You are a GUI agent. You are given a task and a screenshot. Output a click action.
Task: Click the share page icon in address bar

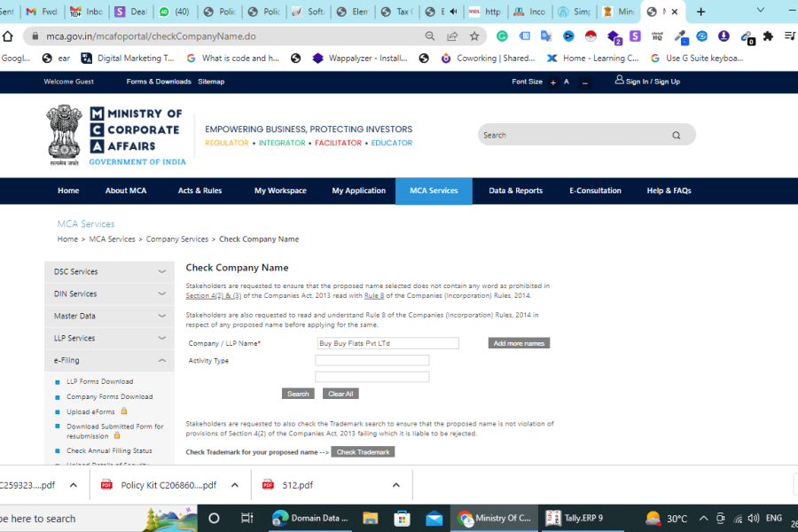coord(452,36)
